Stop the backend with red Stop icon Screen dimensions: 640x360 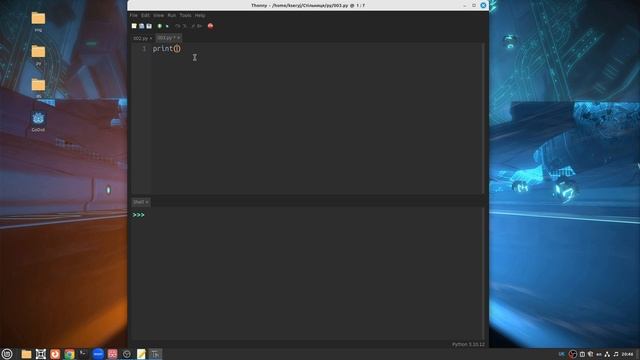click(211, 26)
